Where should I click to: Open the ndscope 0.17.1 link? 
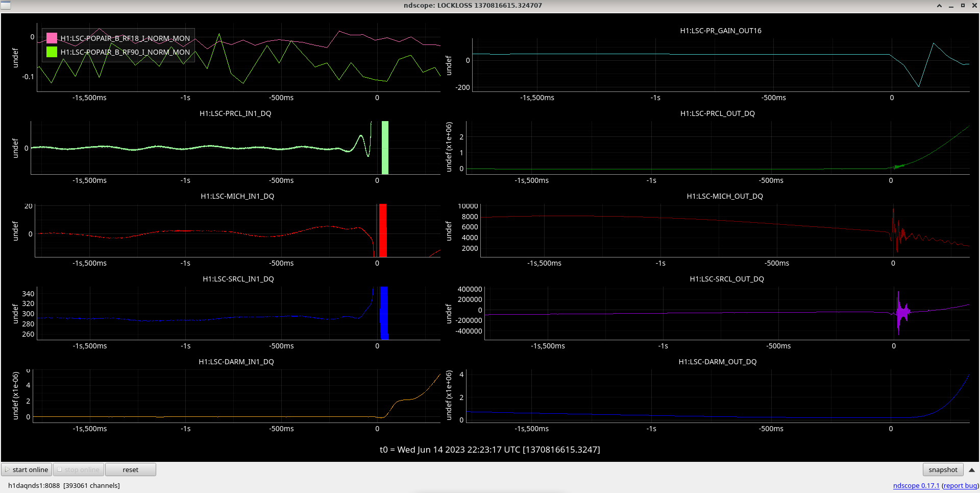click(916, 485)
